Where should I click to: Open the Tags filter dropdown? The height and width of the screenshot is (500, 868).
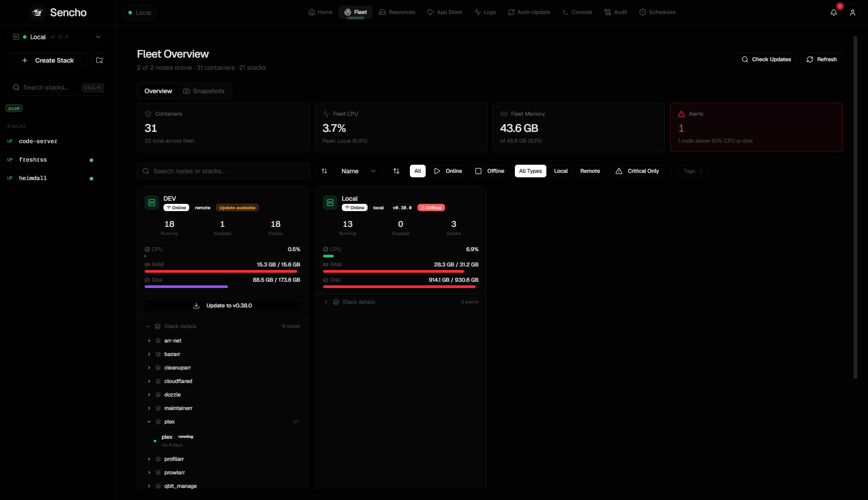tap(693, 171)
